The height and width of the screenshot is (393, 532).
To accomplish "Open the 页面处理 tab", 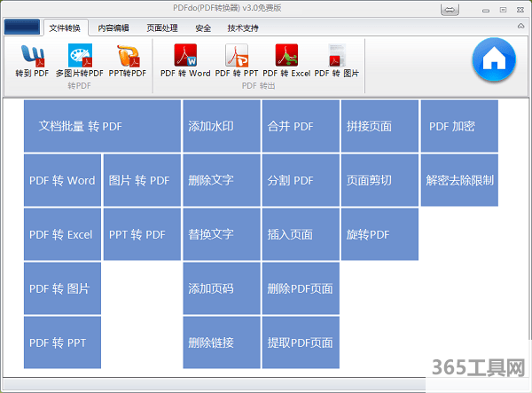I will pos(162,28).
